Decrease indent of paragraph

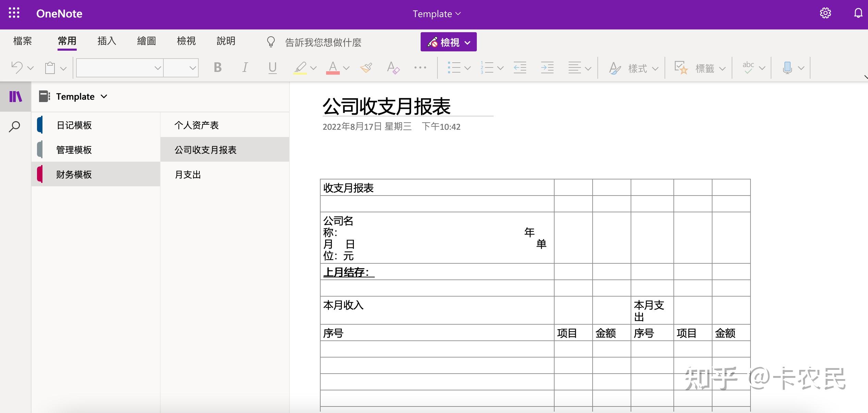pyautogui.click(x=520, y=67)
